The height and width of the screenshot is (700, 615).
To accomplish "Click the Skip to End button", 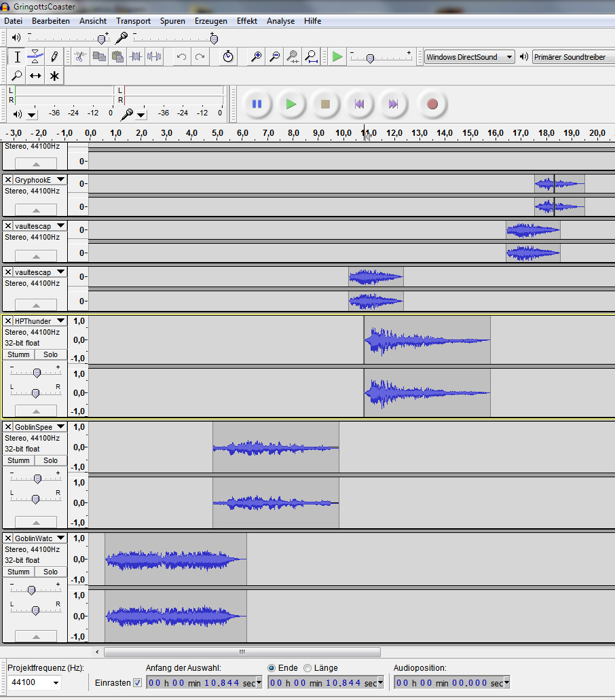I will tap(393, 104).
